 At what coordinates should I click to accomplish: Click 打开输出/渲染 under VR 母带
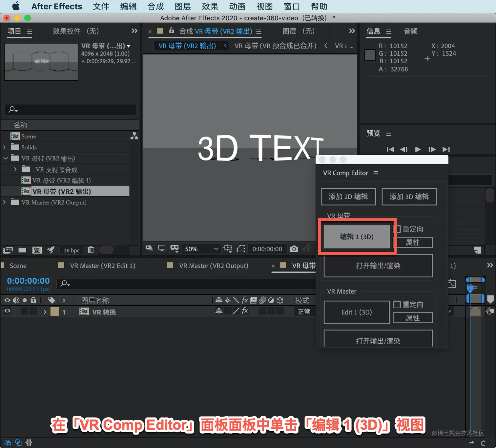coord(378,266)
